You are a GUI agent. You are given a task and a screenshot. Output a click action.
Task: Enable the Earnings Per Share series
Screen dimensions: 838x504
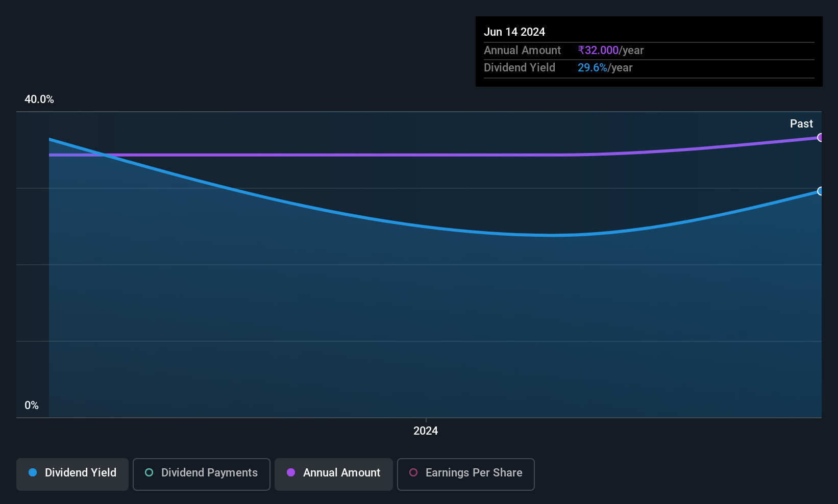pyautogui.click(x=466, y=474)
